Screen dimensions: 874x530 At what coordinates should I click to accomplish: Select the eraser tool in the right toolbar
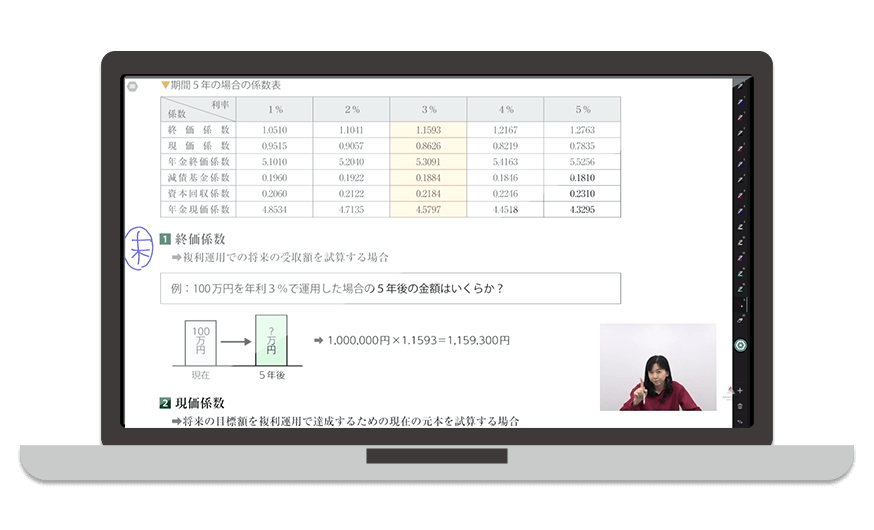741,319
